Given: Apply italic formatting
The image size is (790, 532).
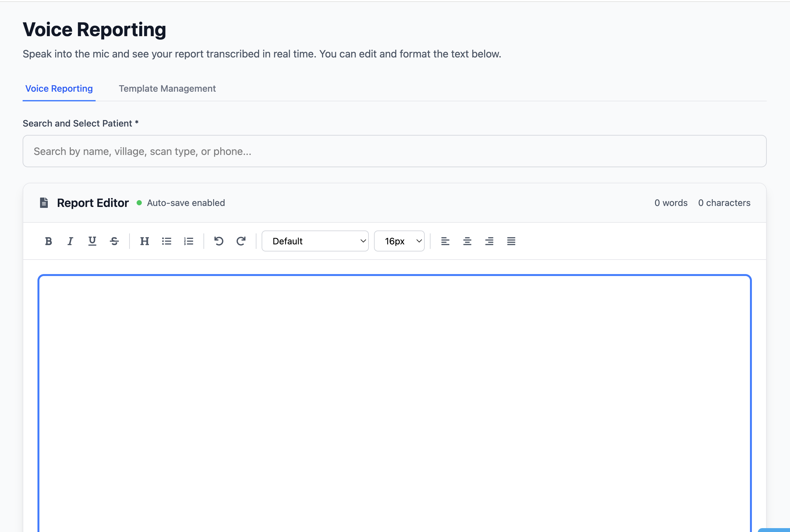Looking at the screenshot, I should [x=70, y=241].
